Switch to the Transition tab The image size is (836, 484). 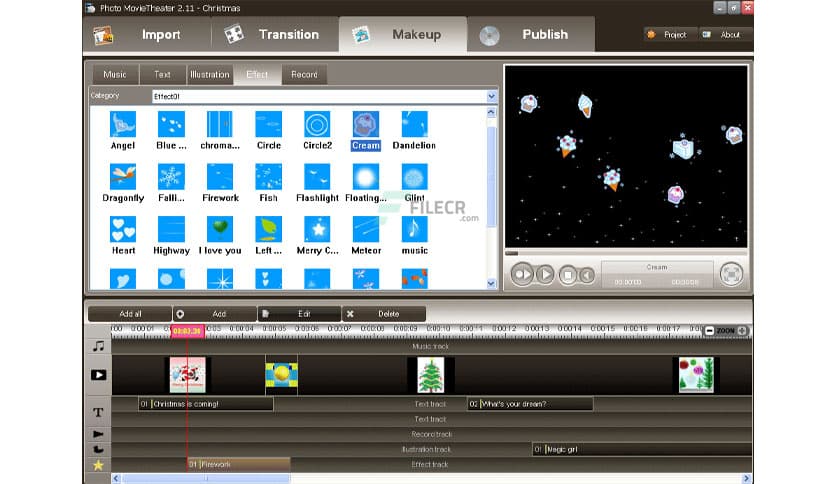click(x=275, y=34)
